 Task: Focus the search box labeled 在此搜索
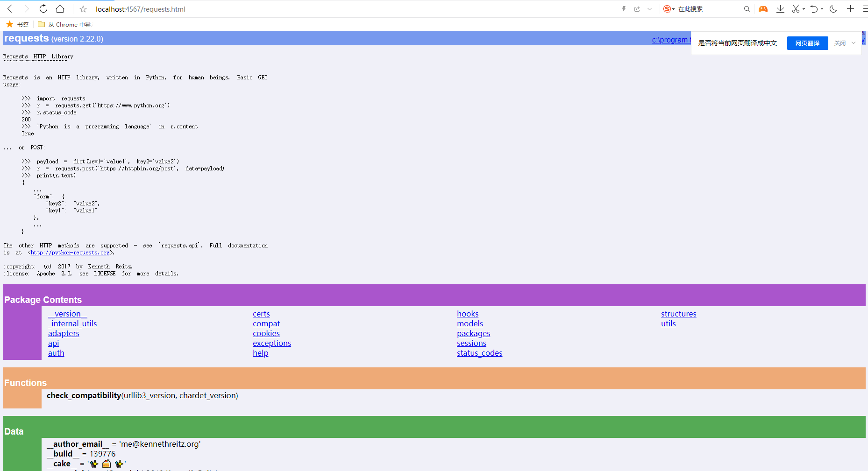(x=708, y=9)
